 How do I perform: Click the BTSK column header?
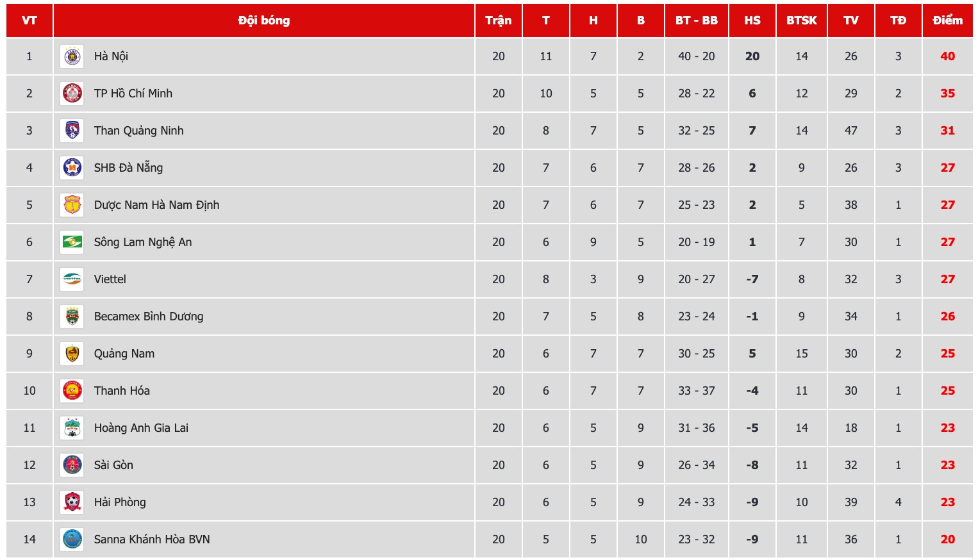pos(802,21)
